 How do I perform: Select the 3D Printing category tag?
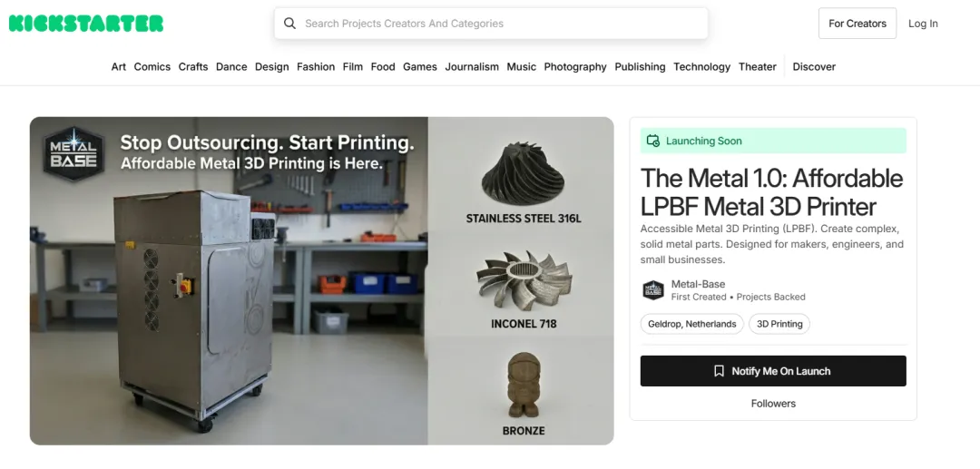[x=779, y=324]
